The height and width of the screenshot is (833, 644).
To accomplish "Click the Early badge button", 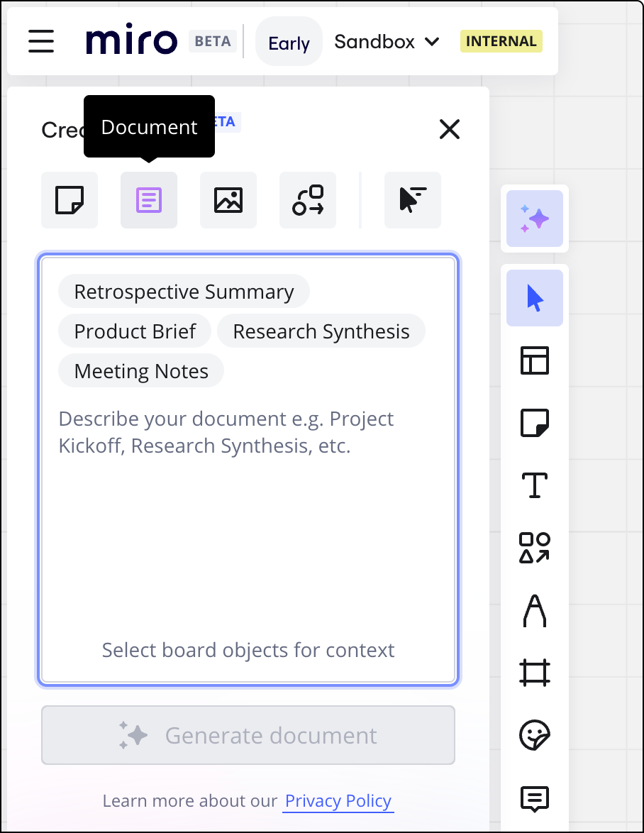I will (289, 41).
